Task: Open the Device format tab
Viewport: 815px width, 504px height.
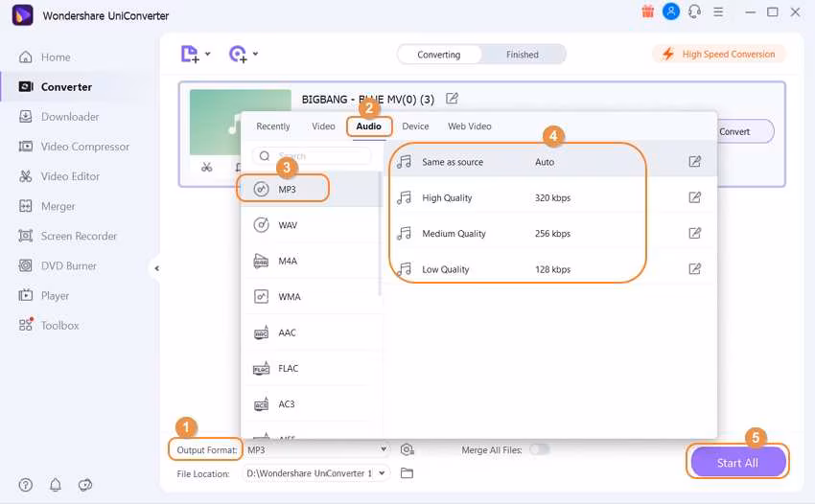Action: (x=415, y=126)
